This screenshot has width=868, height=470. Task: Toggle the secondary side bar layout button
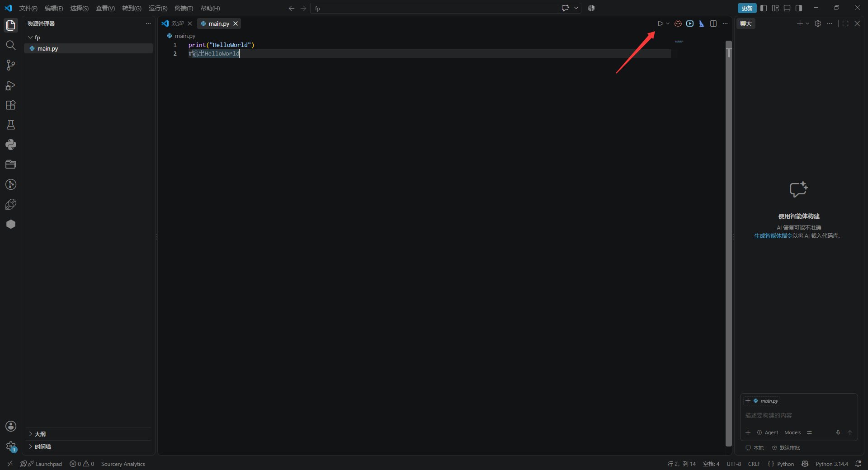coord(799,8)
